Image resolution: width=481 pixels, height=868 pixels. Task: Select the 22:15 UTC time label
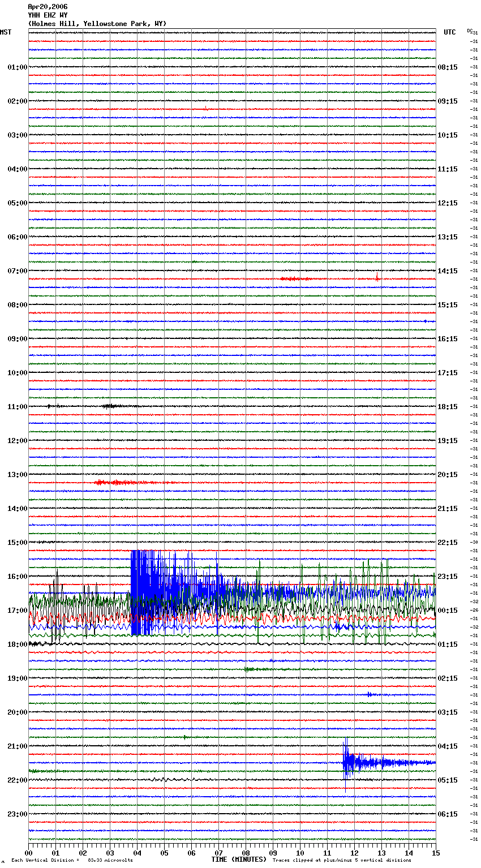point(448,543)
